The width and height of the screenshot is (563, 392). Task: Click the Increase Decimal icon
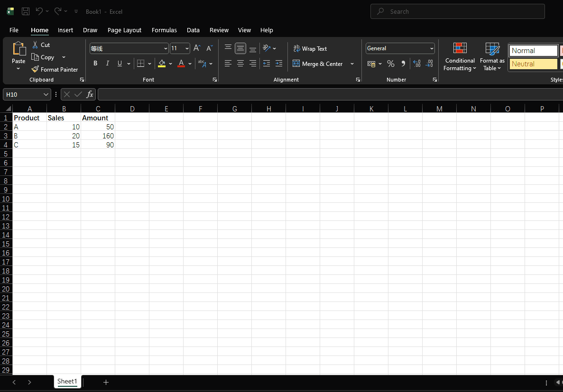(416, 63)
